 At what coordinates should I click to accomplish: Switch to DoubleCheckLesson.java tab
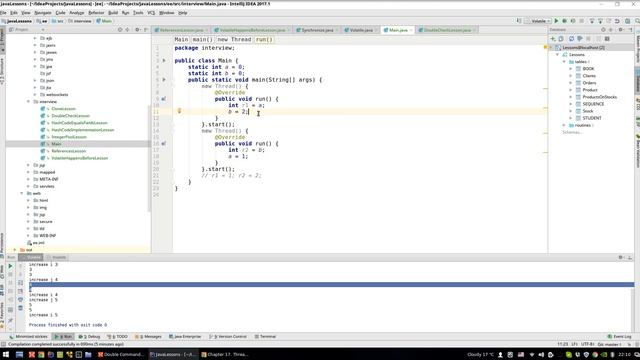click(x=447, y=30)
